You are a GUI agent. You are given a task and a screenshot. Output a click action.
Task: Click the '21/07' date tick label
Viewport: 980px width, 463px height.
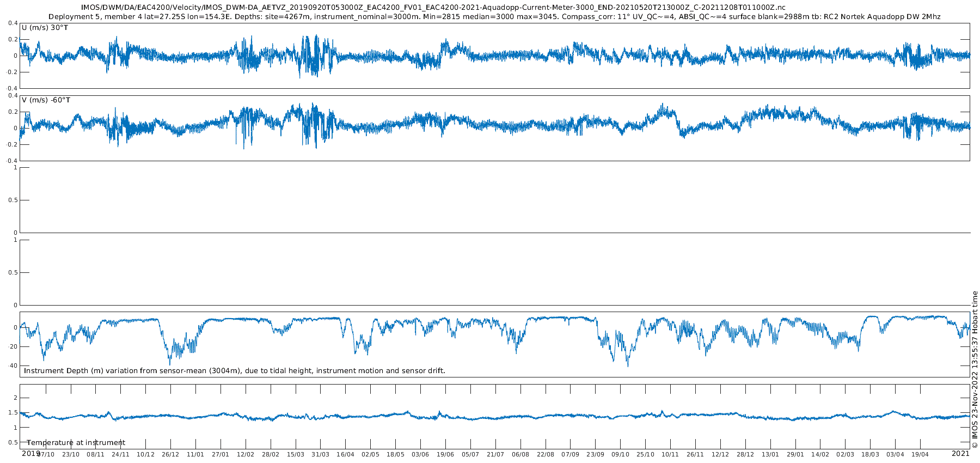coord(495,454)
